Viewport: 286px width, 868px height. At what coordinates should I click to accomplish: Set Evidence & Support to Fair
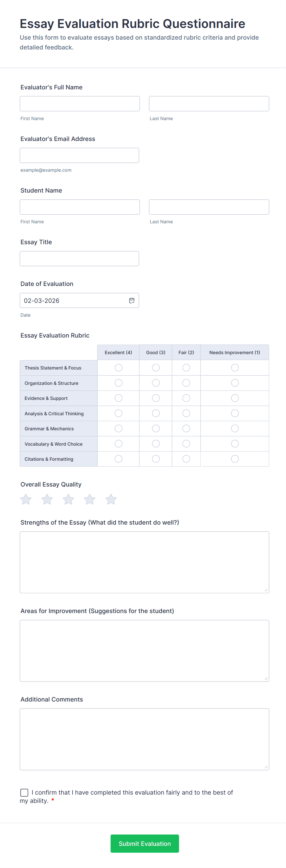pos(186,398)
